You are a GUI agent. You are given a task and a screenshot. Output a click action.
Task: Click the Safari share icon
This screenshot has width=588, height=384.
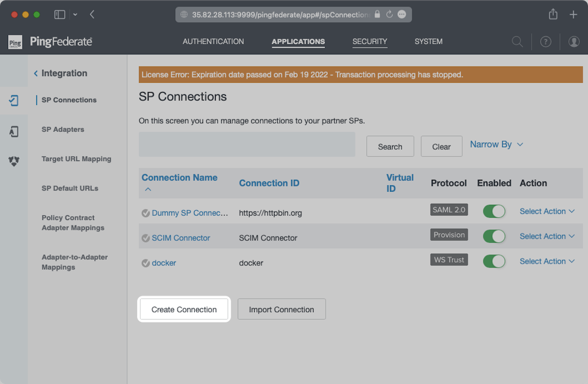tap(553, 15)
